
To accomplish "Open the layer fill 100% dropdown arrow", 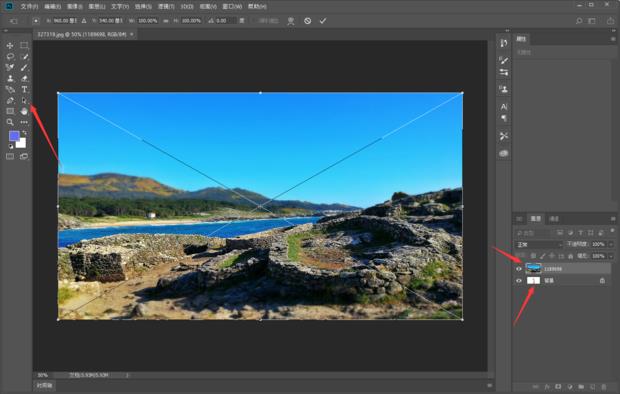I will [611, 256].
